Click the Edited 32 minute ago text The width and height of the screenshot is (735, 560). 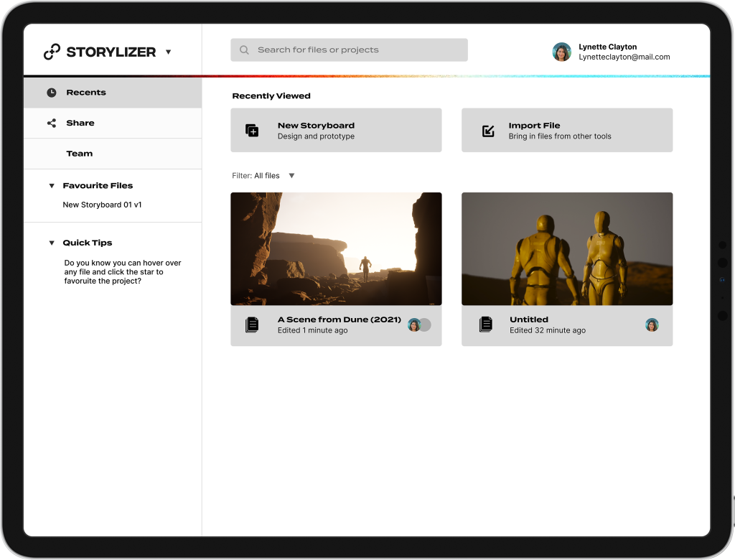pyautogui.click(x=548, y=330)
